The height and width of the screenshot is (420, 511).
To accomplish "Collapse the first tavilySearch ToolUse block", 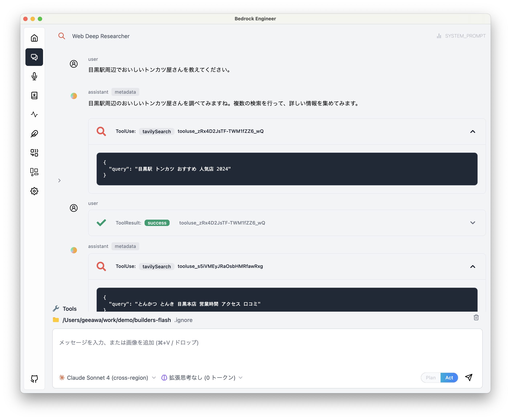I will pos(473,132).
